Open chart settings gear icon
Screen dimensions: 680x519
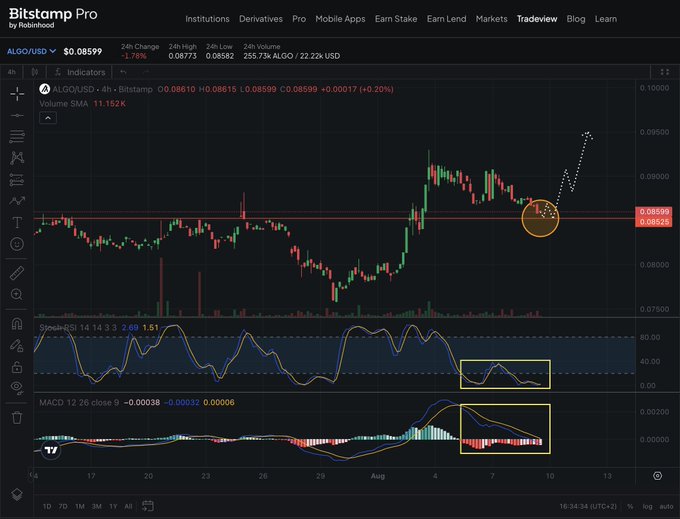[657, 476]
